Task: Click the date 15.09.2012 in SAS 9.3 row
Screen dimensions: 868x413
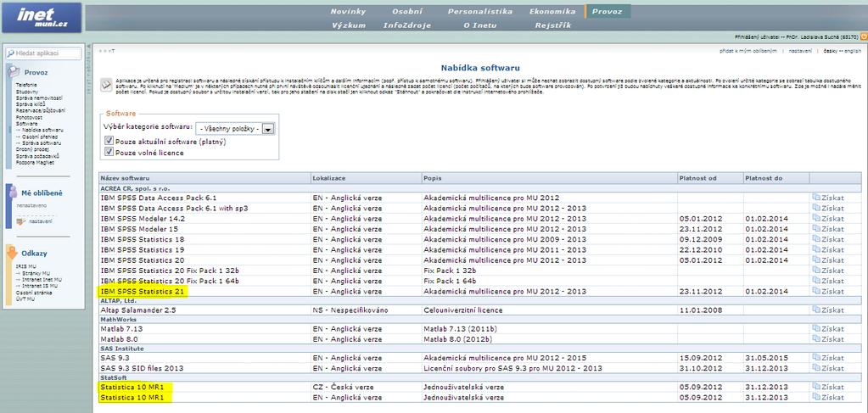Action: [x=701, y=358]
